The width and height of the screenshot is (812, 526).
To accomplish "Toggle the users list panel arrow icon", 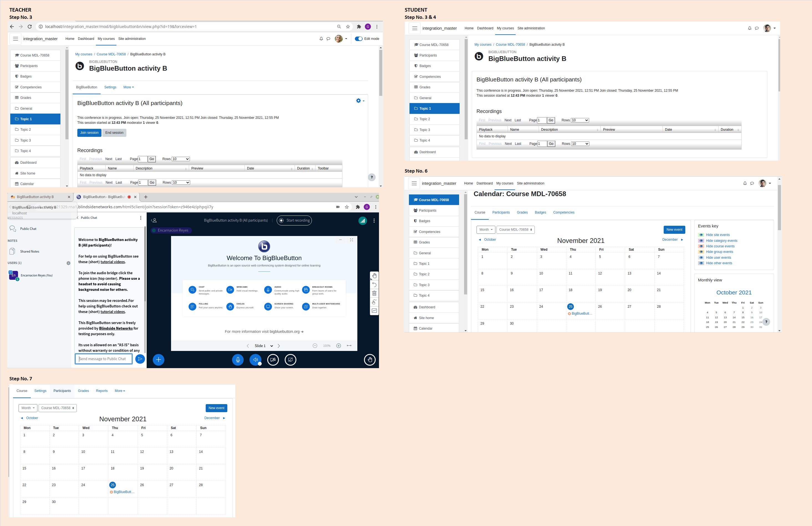I will tap(154, 220).
